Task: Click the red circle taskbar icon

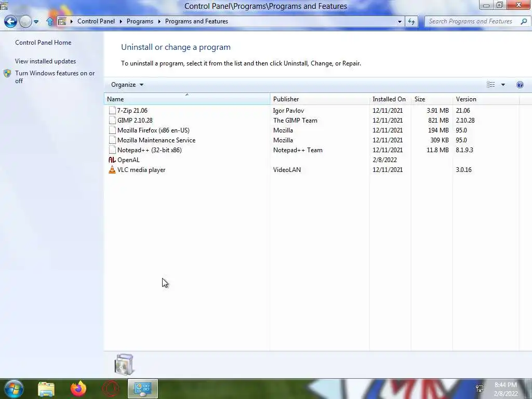Action: [111, 389]
